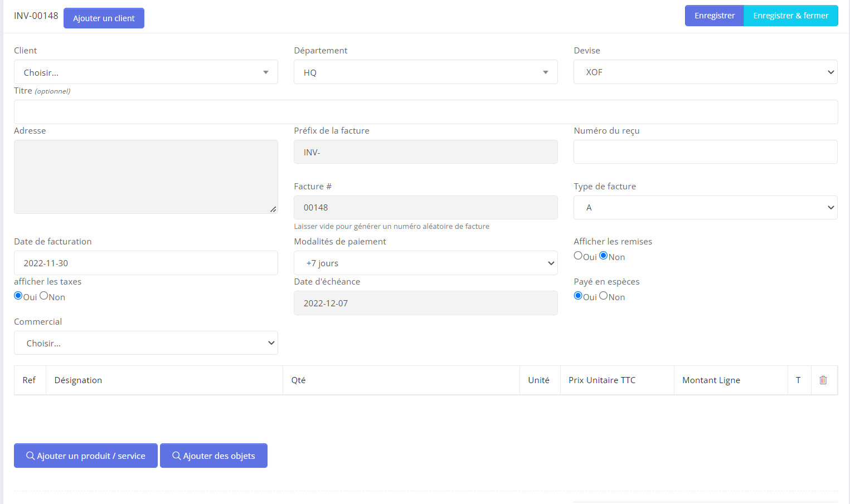
Task: Open the Devise XOF currency selector
Action: (705, 72)
